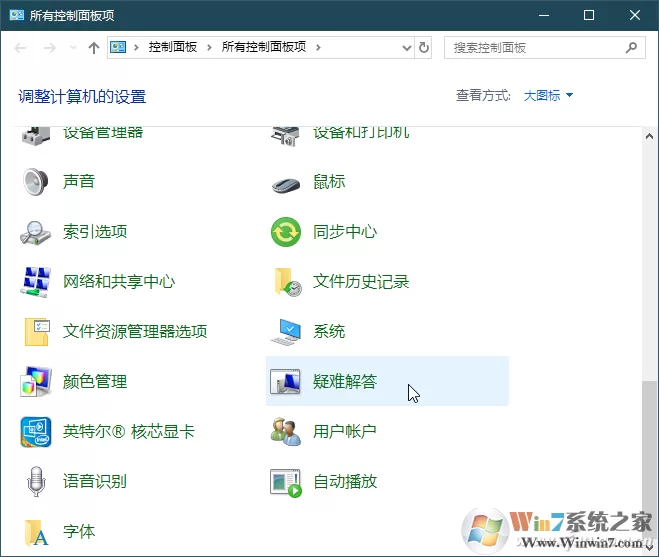Open the 声音 speaker icon
This screenshot has width=659, height=557.
coord(35,182)
